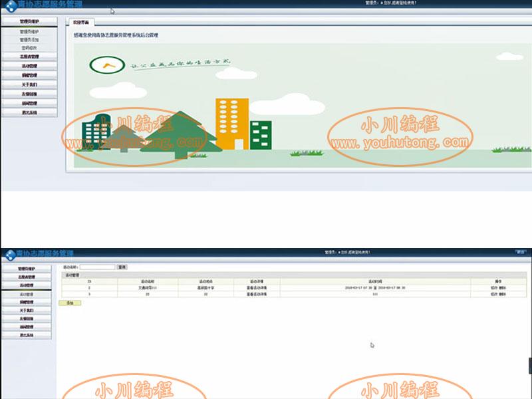
Task: Open the 管理员维护 sub-item under the expanded section
Action: coord(29,31)
